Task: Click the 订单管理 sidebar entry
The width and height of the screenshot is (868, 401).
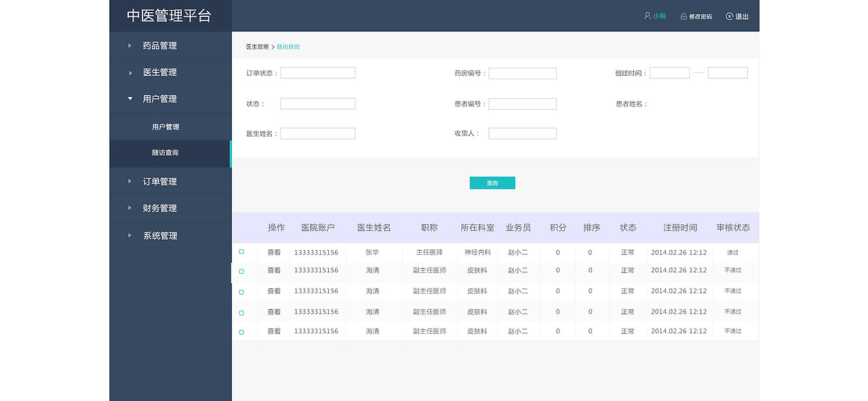Action: click(161, 181)
